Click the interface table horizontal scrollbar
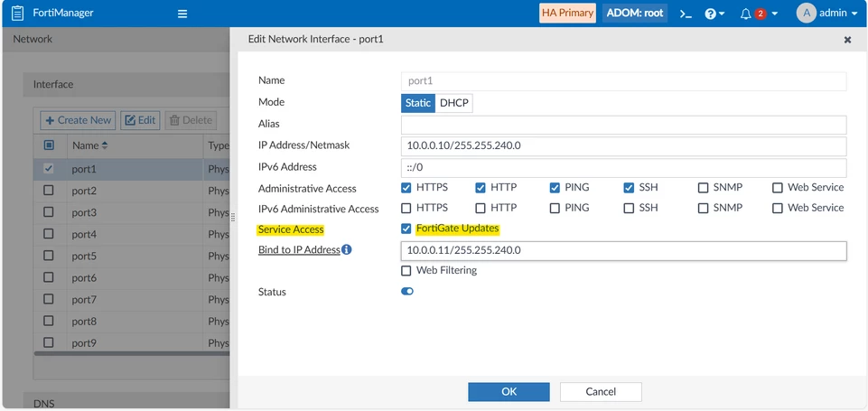This screenshot has height=411, width=868. pyautogui.click(x=132, y=353)
